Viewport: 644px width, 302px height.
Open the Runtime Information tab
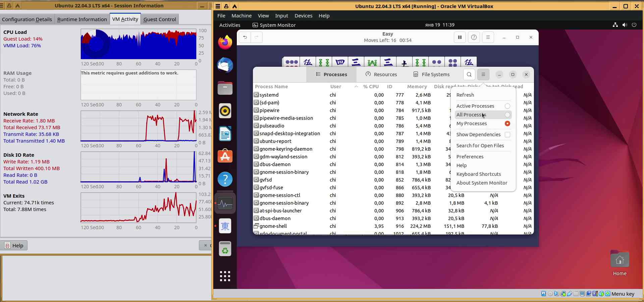pos(82,19)
